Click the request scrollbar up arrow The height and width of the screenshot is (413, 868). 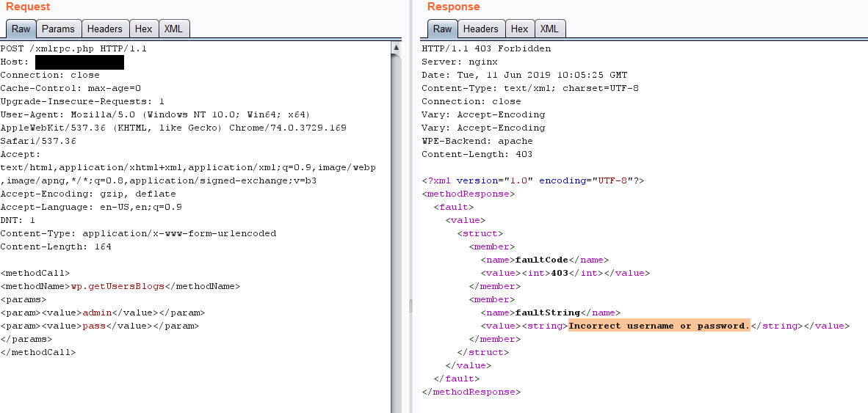[x=396, y=48]
